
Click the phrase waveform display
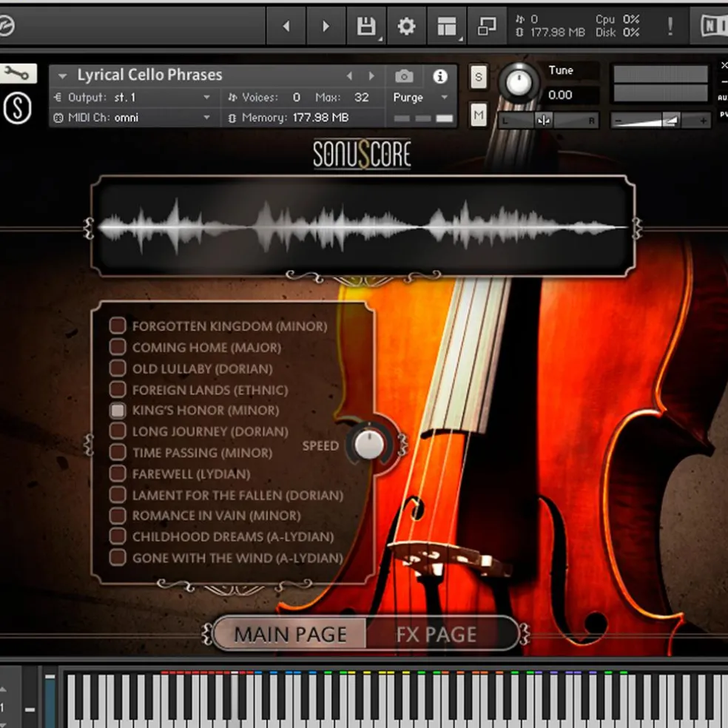click(363, 226)
